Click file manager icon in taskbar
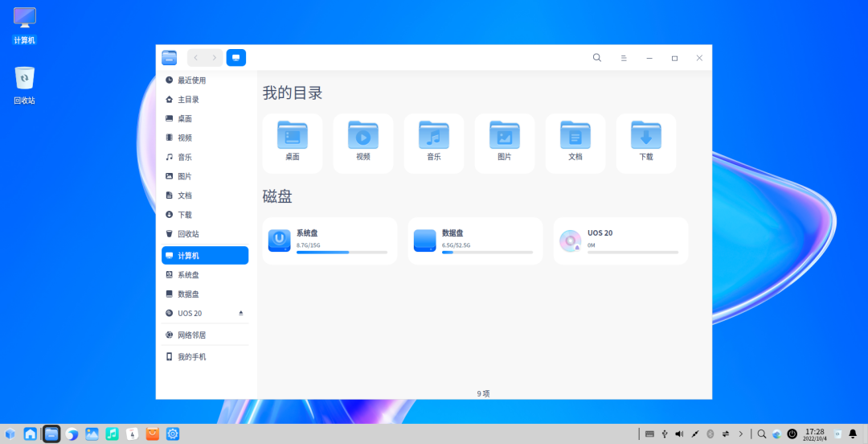Viewport: 868px width, 444px height. click(x=51, y=434)
